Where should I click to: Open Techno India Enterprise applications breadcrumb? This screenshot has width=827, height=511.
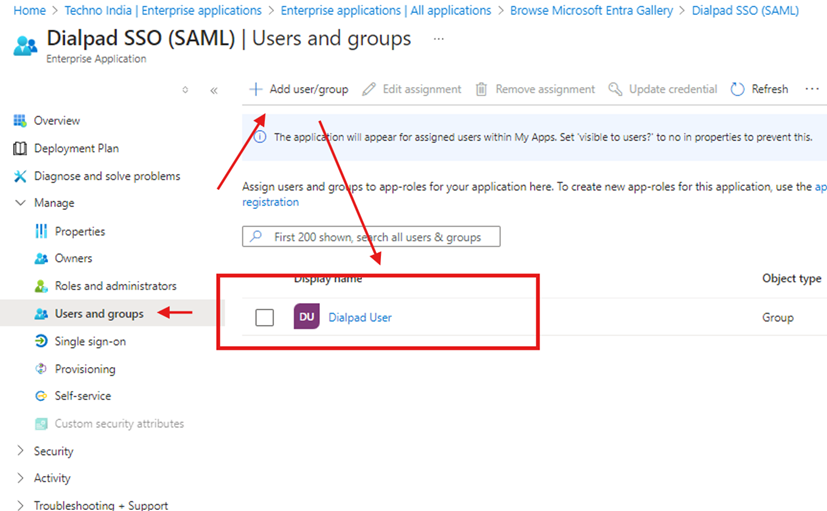(x=163, y=11)
